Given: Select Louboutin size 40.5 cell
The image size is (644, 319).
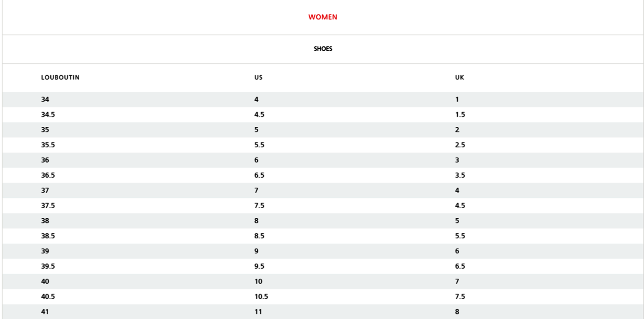Looking at the screenshot, I should (x=48, y=297).
